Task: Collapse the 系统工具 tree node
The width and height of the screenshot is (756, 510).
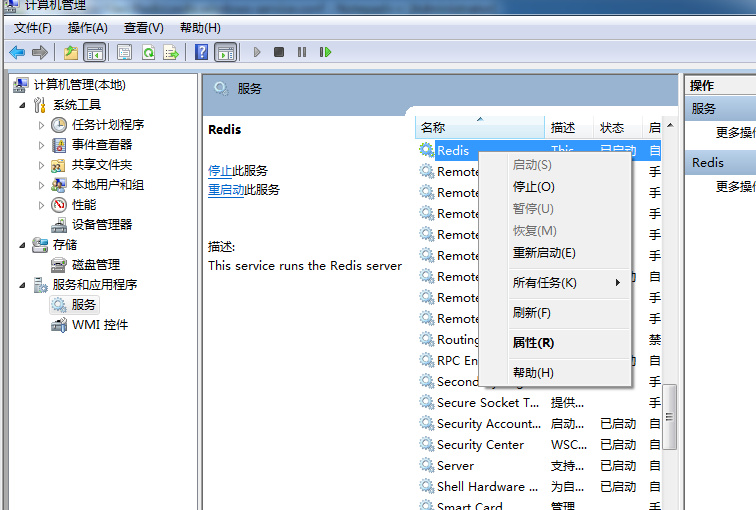Action: click(22, 105)
